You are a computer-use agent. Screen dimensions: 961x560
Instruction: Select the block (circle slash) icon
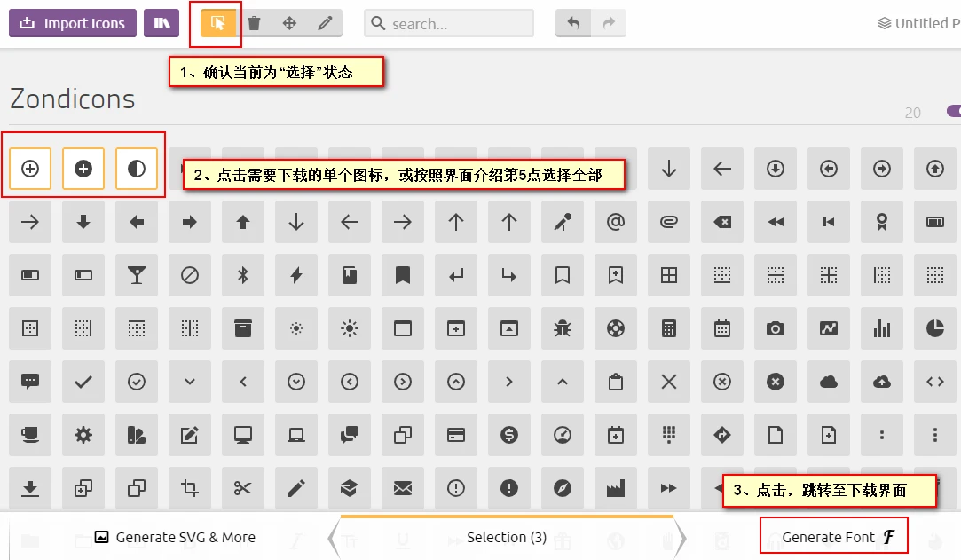(190, 275)
